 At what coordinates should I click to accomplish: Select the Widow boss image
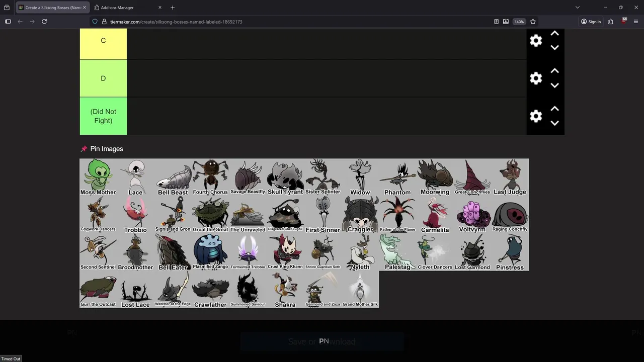(x=360, y=177)
